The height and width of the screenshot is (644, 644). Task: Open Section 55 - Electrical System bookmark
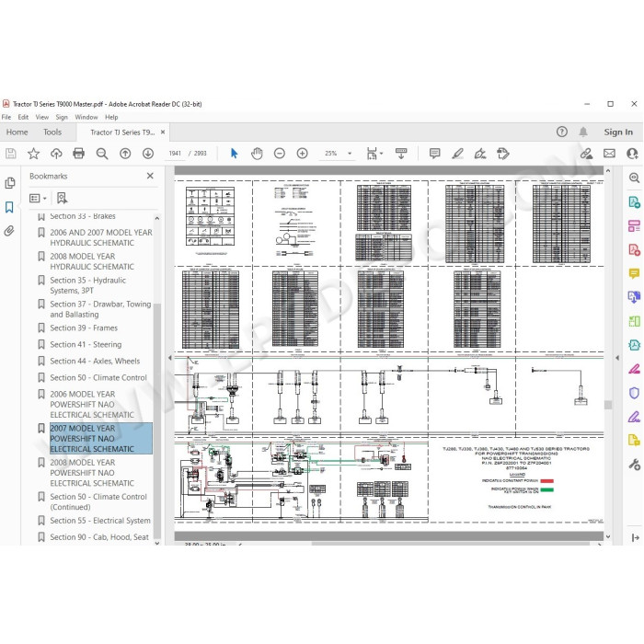(x=100, y=521)
